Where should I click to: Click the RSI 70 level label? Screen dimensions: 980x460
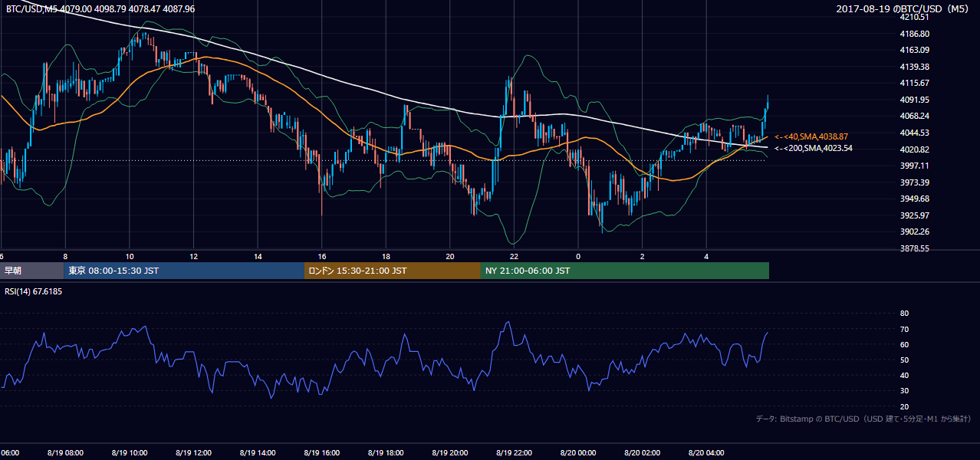pyautogui.click(x=904, y=329)
